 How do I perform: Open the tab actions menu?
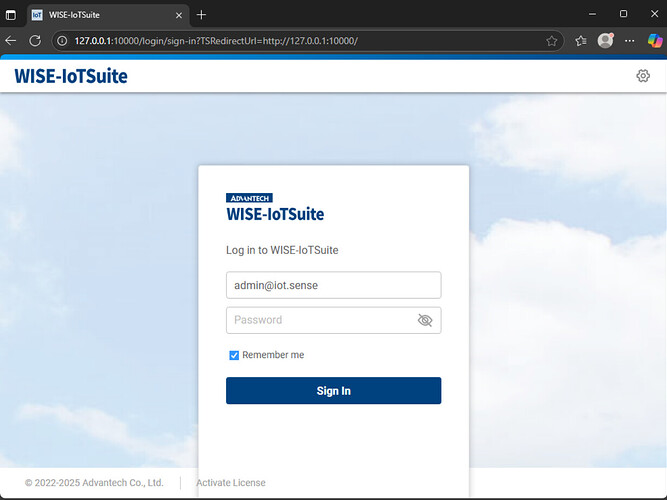point(11,15)
